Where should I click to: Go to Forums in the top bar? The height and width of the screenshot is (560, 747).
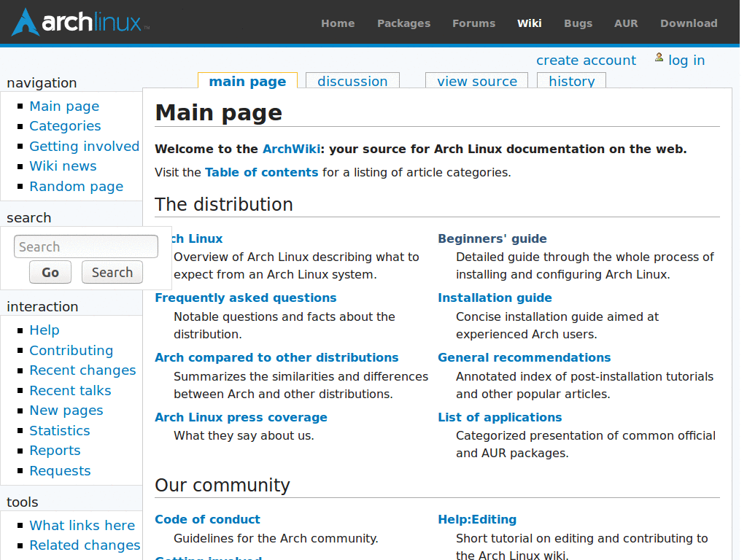pos(473,23)
